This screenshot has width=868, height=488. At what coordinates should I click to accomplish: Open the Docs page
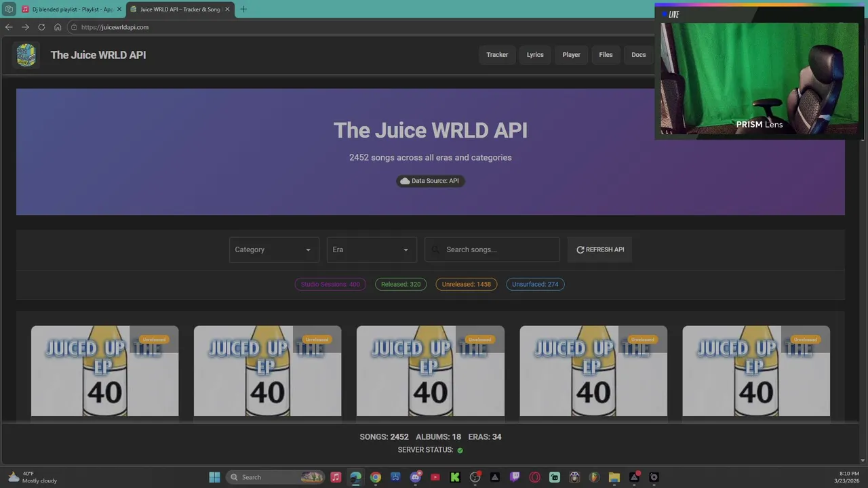coord(639,55)
